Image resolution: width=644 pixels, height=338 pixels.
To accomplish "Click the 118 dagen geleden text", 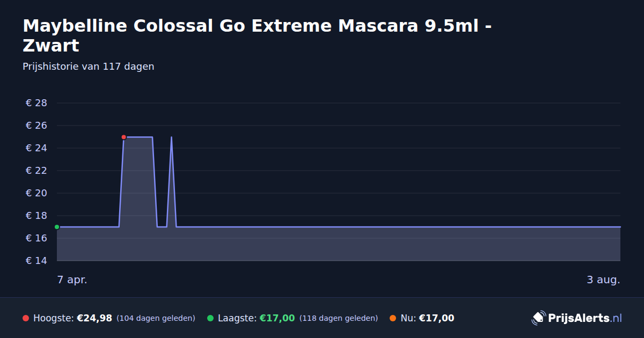I will pos(339,318).
